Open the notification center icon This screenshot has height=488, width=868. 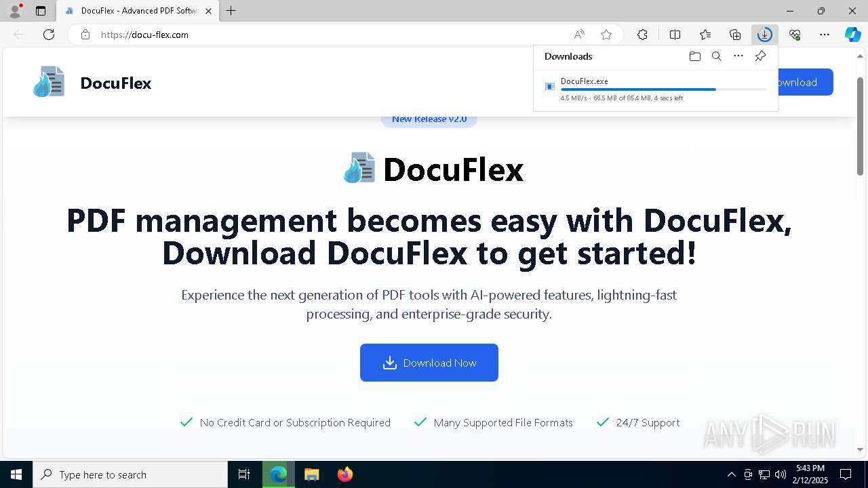pos(846,474)
